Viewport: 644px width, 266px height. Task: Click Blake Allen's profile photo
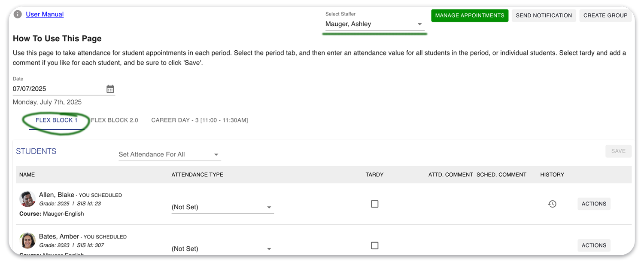click(x=27, y=199)
